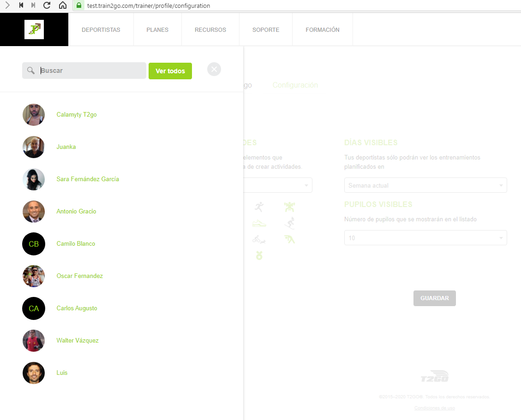Click the cycling activity icon
This screenshot has height=420, width=521.
259,239
